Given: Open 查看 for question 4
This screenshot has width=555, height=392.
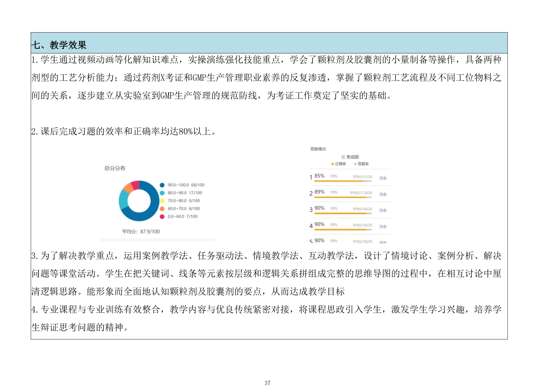Looking at the screenshot, I should [x=383, y=227].
